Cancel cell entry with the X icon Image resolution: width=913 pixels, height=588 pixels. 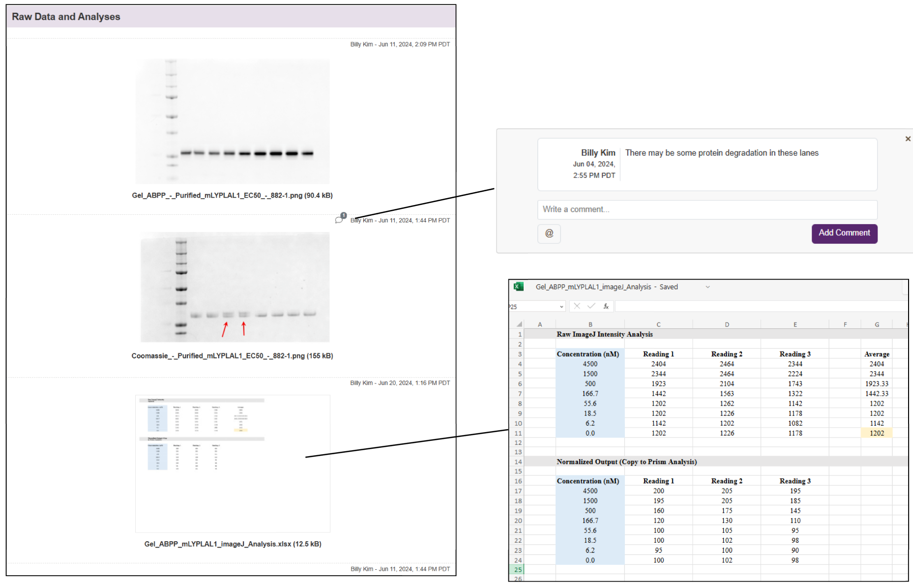point(576,306)
